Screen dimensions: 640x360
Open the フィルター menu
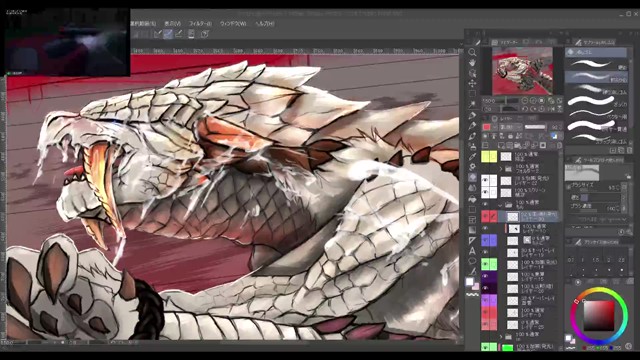click(x=200, y=24)
